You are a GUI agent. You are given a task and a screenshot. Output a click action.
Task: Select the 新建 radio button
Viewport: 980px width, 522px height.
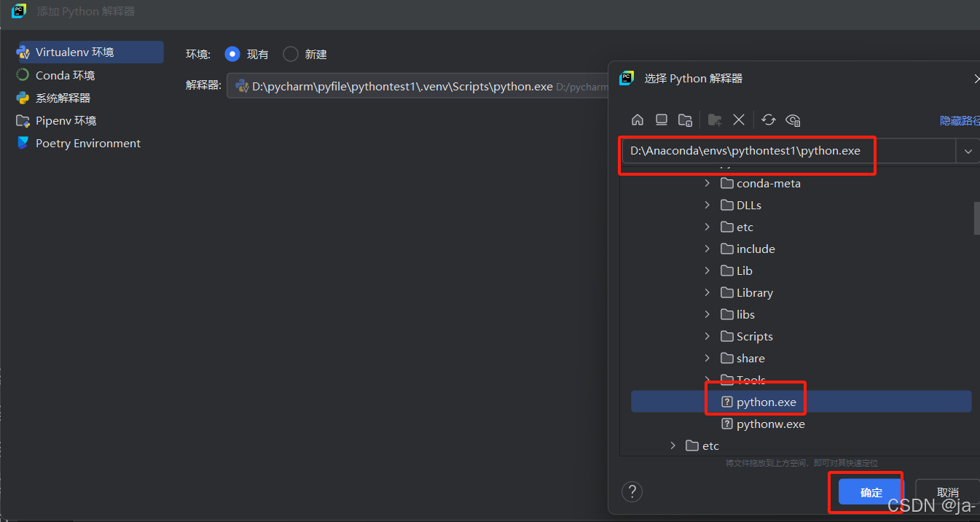(x=291, y=54)
